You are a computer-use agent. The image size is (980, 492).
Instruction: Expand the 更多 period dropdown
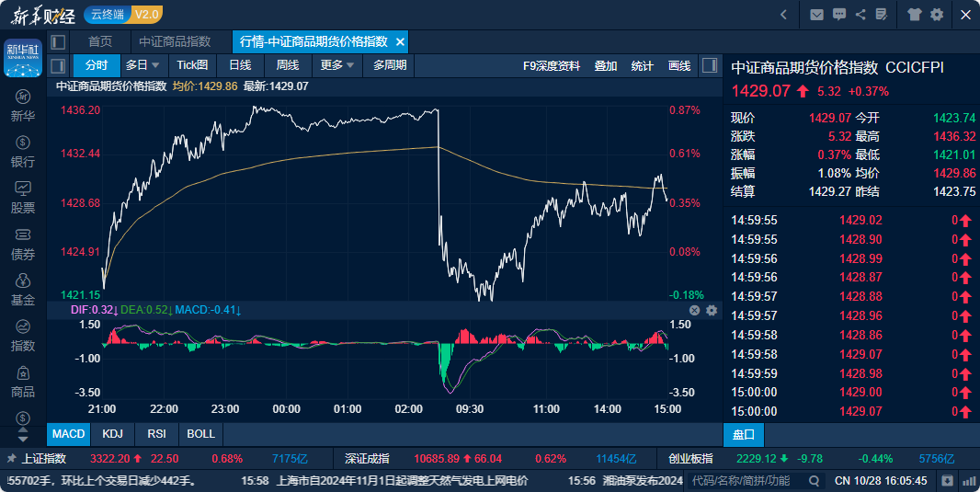(x=336, y=65)
